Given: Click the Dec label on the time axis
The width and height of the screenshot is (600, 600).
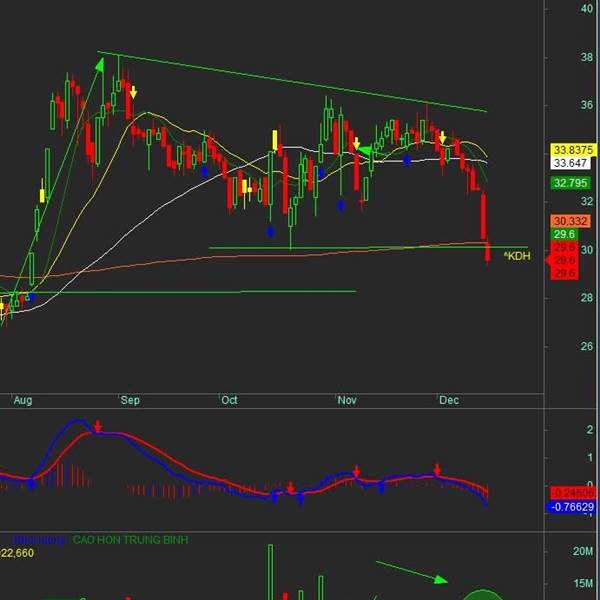Looking at the screenshot, I should pyautogui.click(x=449, y=400).
